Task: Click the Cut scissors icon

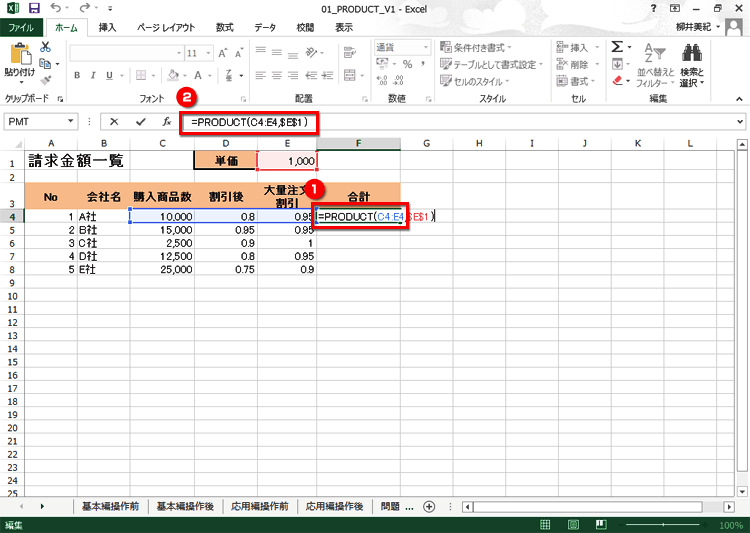Action: [45, 47]
